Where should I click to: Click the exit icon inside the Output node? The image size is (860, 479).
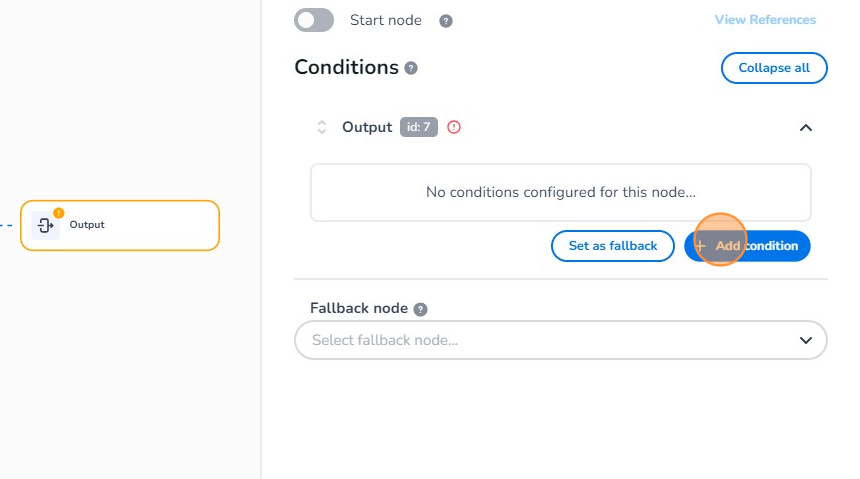tap(45, 226)
